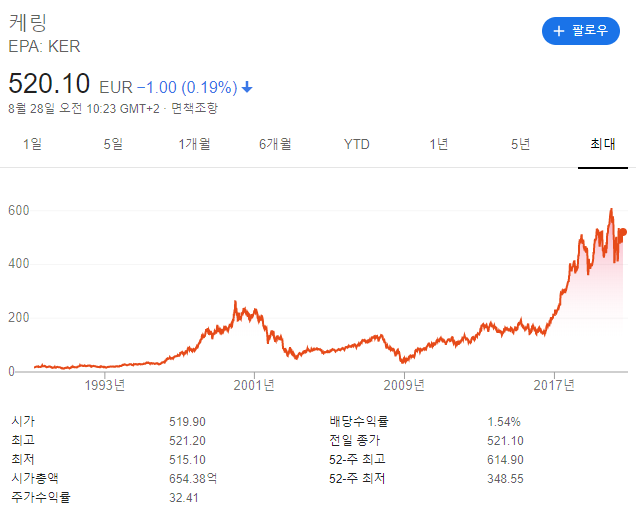The image size is (636, 512).
Task: Click the 배당수익률 value 1.54%
Action: click(504, 422)
